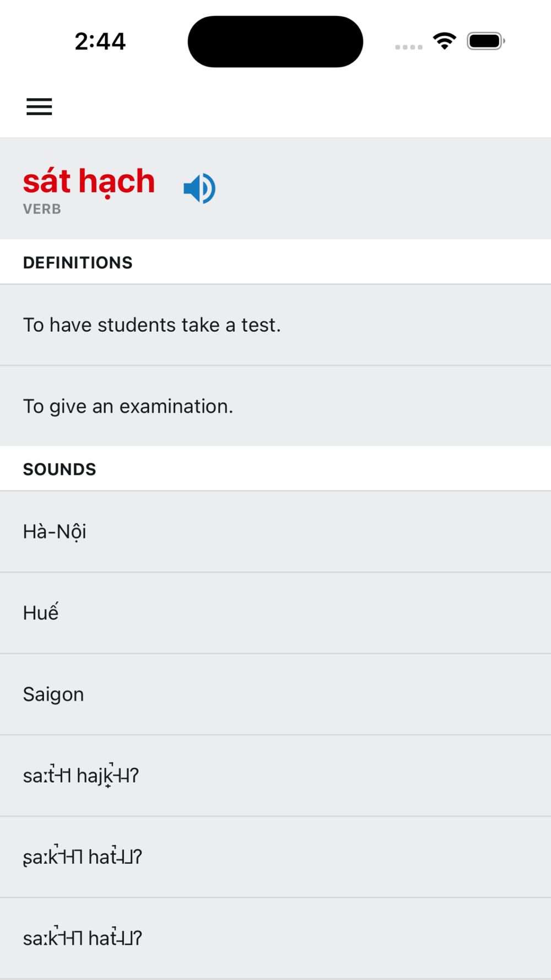Select the red headword sát hạch
The image size is (551, 980).
[89, 181]
